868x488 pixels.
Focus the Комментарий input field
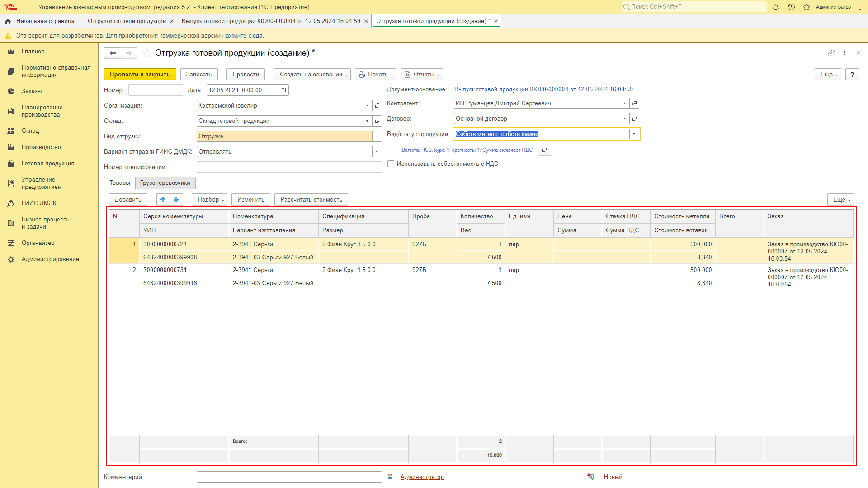(289, 477)
